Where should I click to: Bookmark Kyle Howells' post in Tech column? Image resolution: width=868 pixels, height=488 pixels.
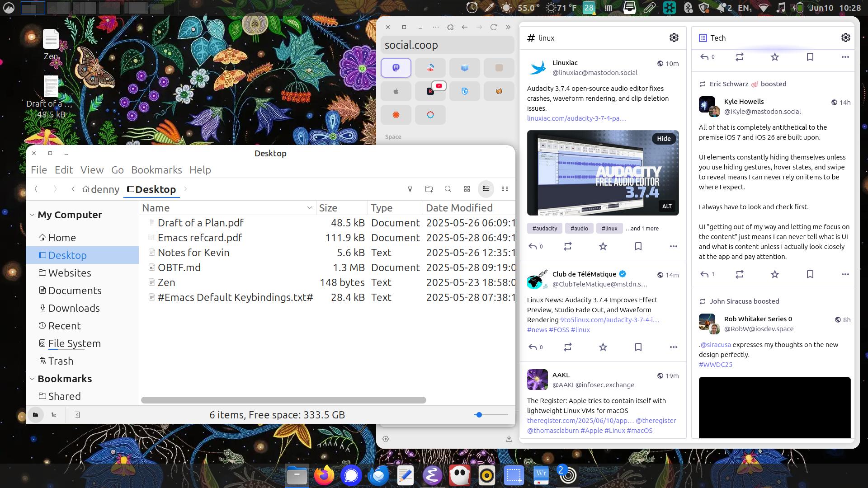click(x=810, y=274)
